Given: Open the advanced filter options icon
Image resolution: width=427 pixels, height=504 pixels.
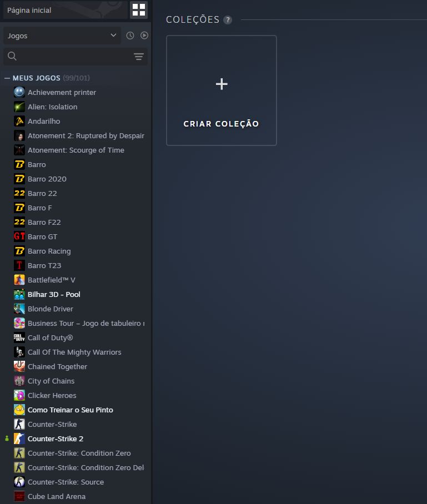Looking at the screenshot, I should pyautogui.click(x=139, y=57).
